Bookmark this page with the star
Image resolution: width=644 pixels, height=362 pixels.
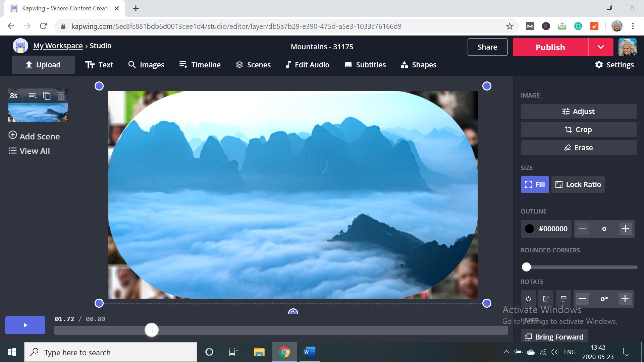[x=509, y=26]
